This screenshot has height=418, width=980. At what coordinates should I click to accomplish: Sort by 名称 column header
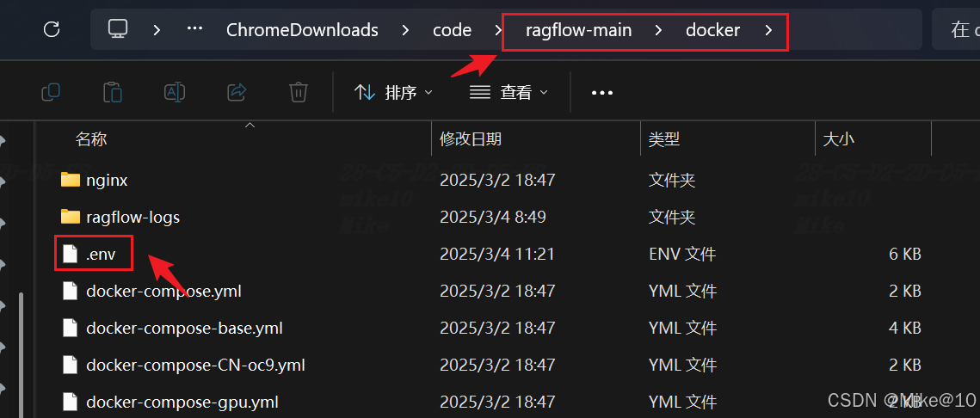coord(91,138)
